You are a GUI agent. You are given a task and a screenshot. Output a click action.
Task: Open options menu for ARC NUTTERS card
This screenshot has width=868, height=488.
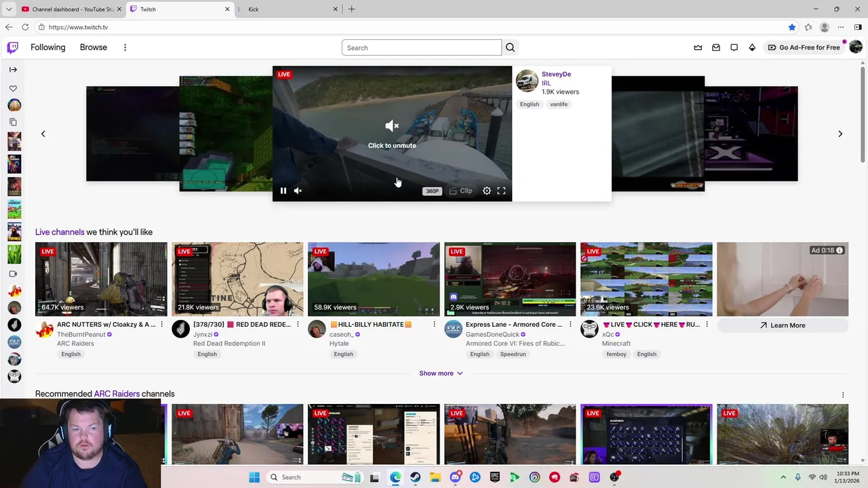click(161, 325)
